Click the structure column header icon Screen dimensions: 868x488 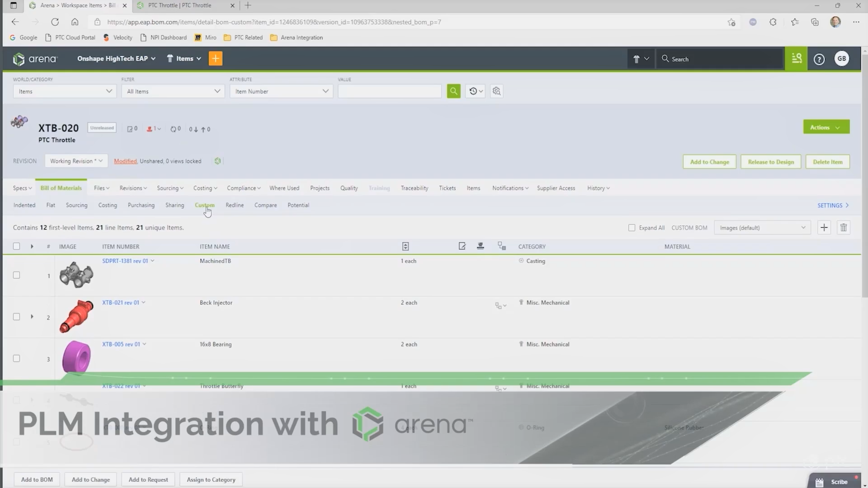[x=501, y=246]
